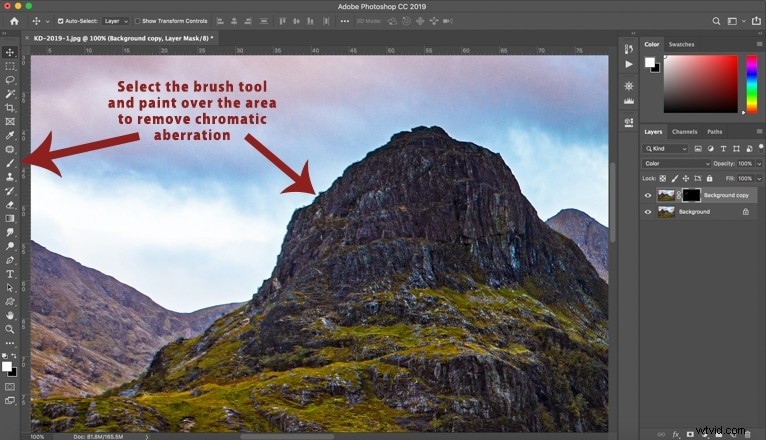Hide the Background layer eye icon

[648, 212]
